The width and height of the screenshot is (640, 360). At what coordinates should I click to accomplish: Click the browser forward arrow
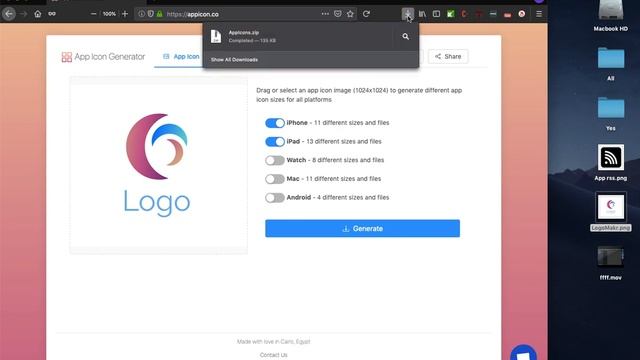click(x=24, y=14)
